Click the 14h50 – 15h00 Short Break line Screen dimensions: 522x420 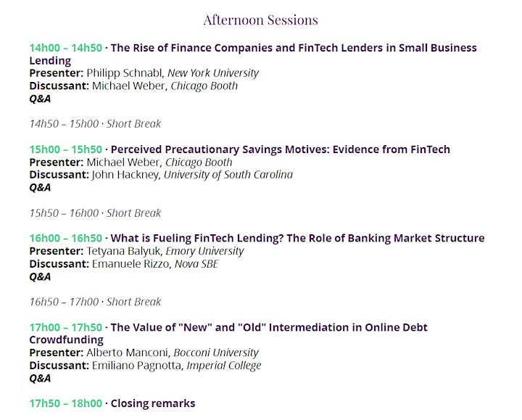pos(95,124)
